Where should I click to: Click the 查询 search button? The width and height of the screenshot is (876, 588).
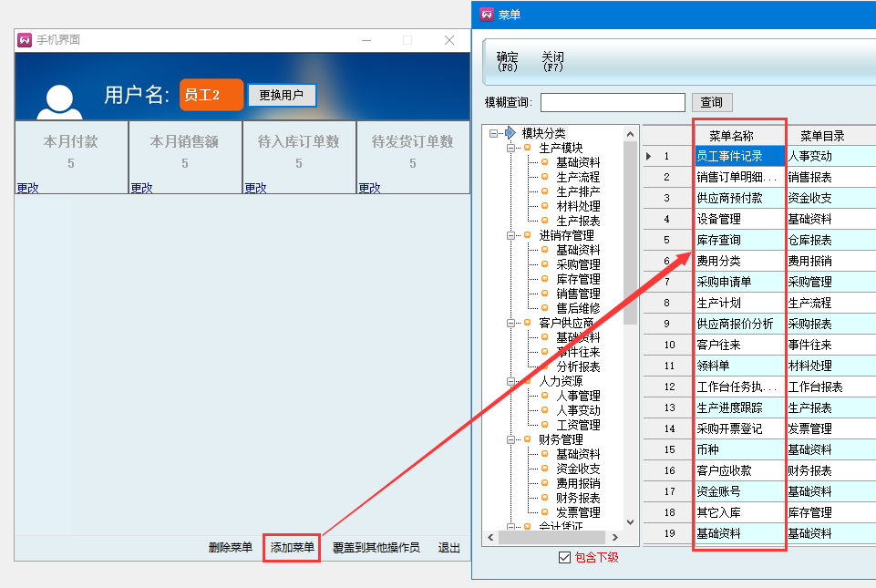pyautogui.click(x=711, y=103)
